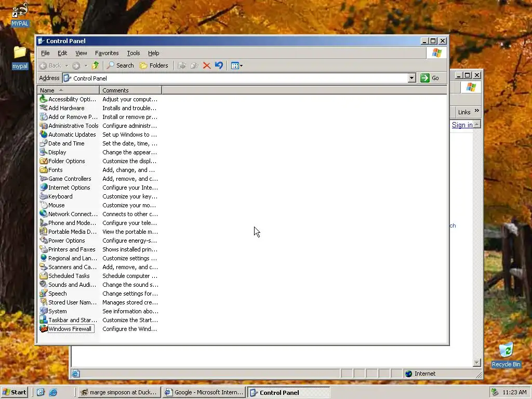Open Recycle Bin on desktop
Image resolution: width=532 pixels, height=399 pixels.
(506, 355)
